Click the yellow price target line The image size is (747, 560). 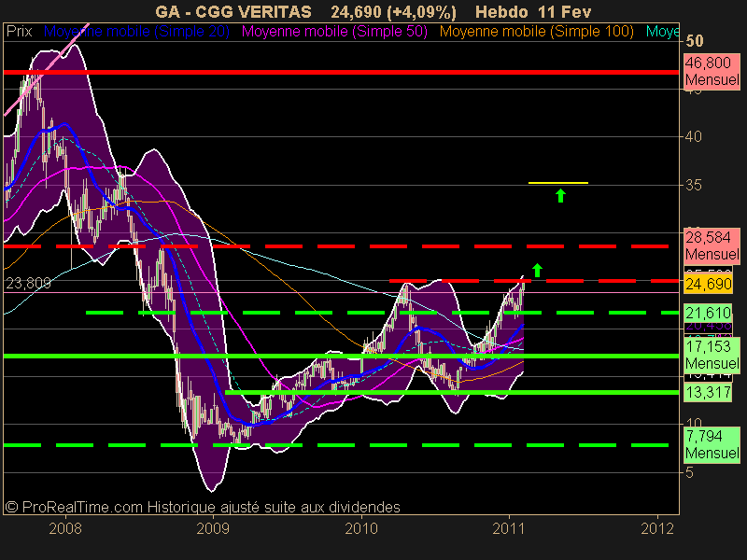point(558,183)
